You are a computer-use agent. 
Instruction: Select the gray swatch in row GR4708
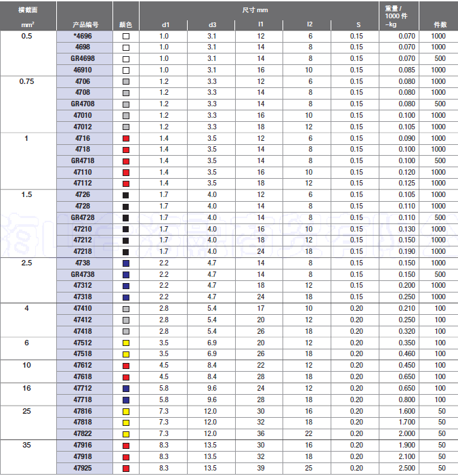click(x=125, y=104)
